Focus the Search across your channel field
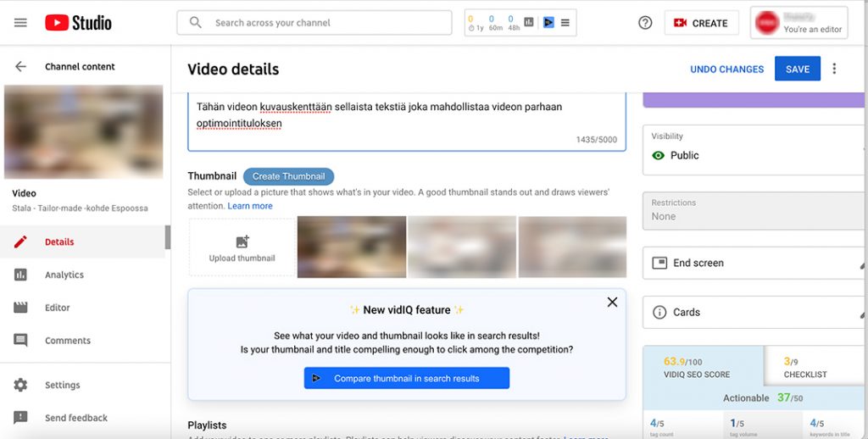This screenshot has height=439, width=868. click(x=314, y=23)
